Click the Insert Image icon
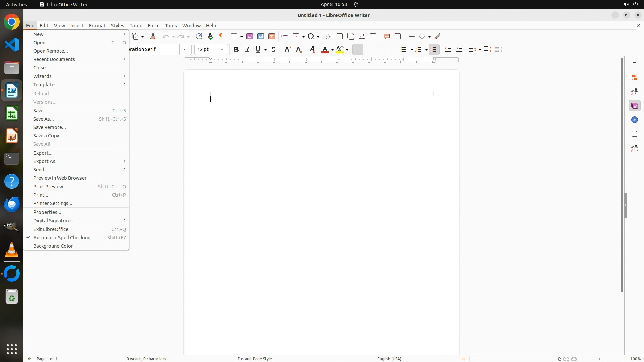Viewport: 644px width, 362px height. tap(250, 36)
